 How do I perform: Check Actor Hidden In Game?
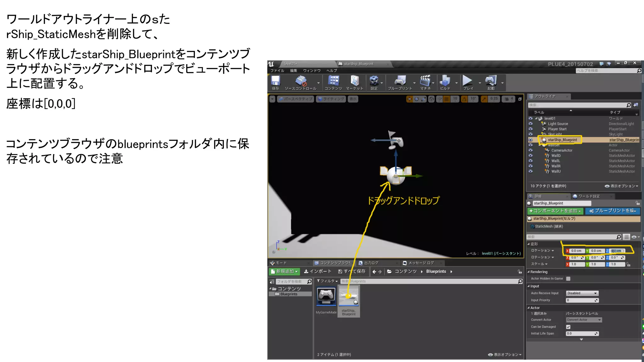coord(568,279)
